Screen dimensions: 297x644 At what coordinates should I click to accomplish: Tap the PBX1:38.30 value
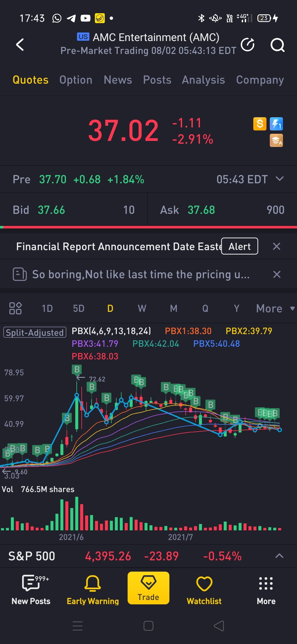188,331
